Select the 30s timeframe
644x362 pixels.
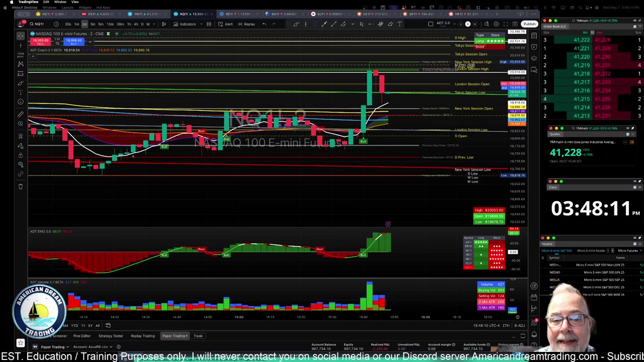(68, 24)
